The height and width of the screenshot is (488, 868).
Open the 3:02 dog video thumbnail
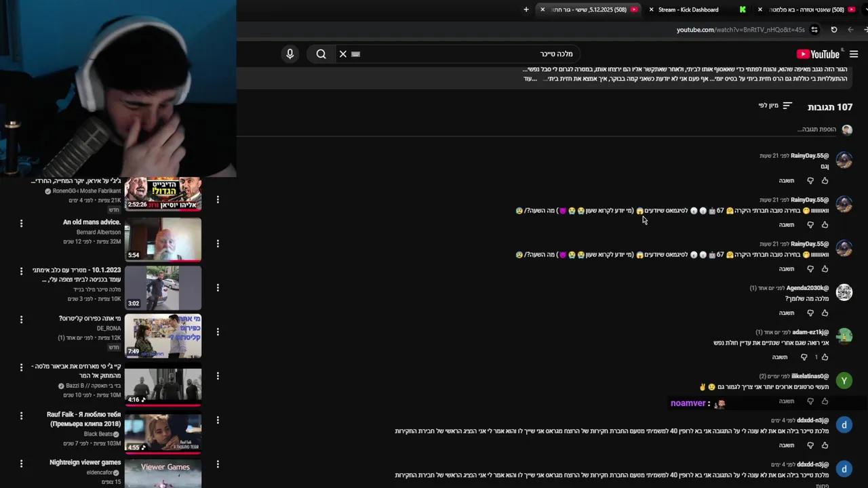point(163,288)
